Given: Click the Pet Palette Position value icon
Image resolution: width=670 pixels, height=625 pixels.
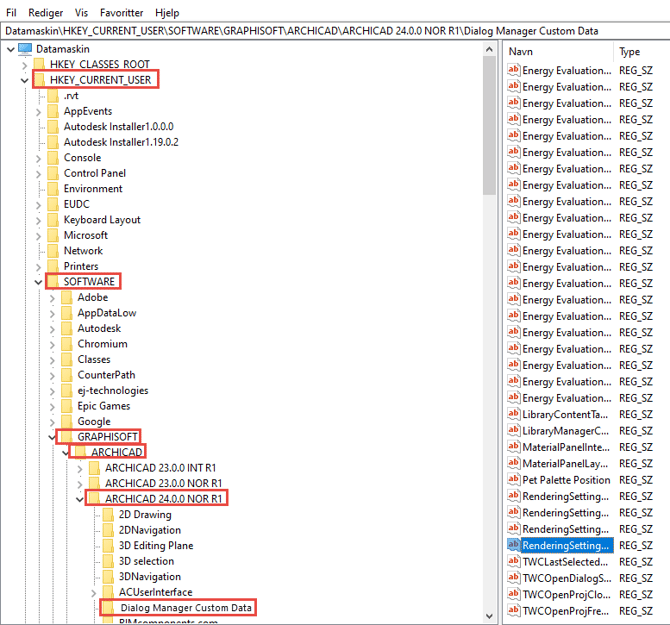Looking at the screenshot, I should (x=514, y=480).
